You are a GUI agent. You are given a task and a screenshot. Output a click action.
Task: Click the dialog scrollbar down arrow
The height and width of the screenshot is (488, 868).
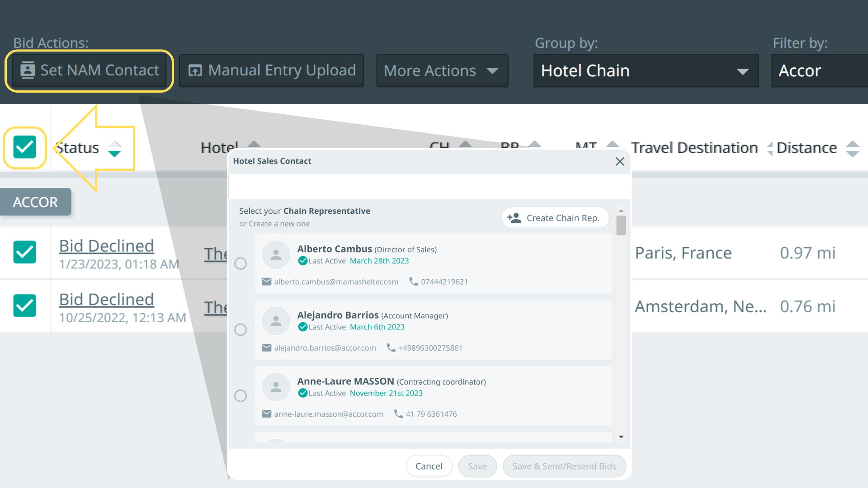click(x=621, y=436)
